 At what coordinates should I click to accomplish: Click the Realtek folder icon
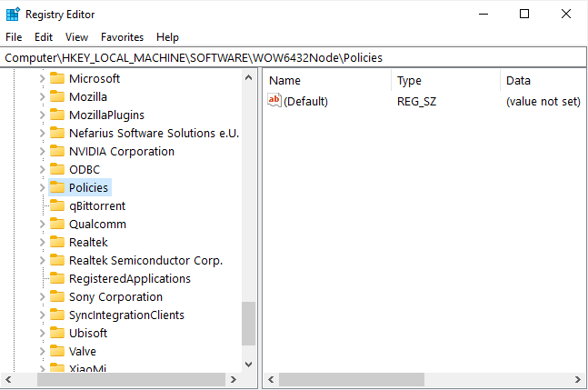[57, 242]
